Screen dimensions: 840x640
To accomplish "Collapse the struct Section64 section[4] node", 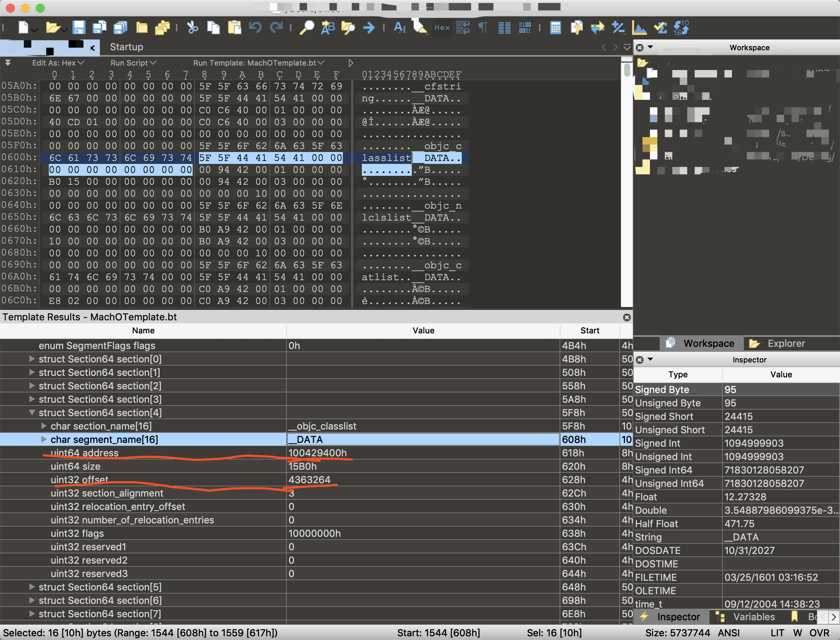I will [x=32, y=412].
